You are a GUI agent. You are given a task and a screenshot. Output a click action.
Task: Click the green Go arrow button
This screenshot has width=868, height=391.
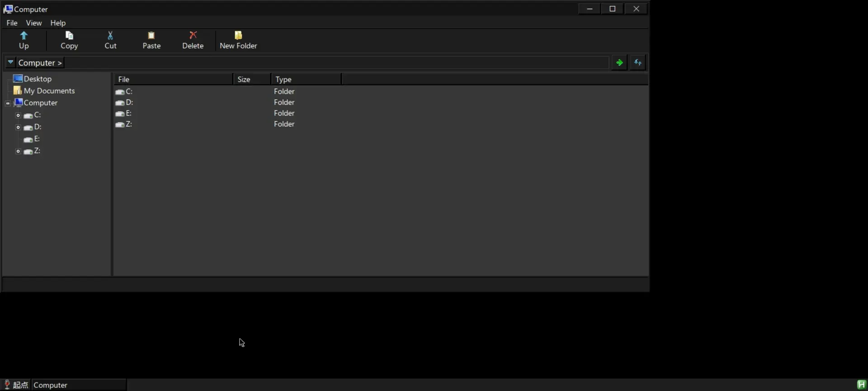point(619,62)
